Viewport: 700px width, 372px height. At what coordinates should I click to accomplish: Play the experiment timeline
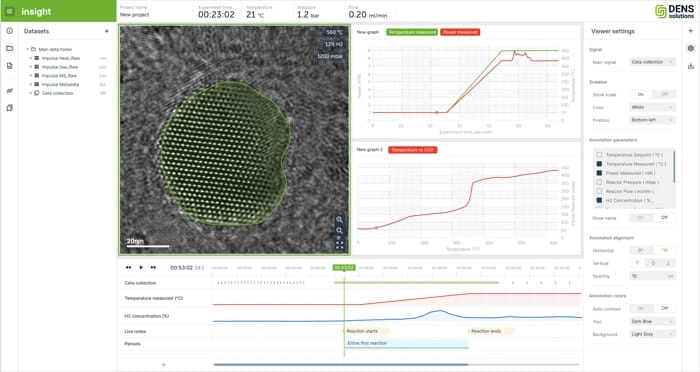(x=141, y=268)
